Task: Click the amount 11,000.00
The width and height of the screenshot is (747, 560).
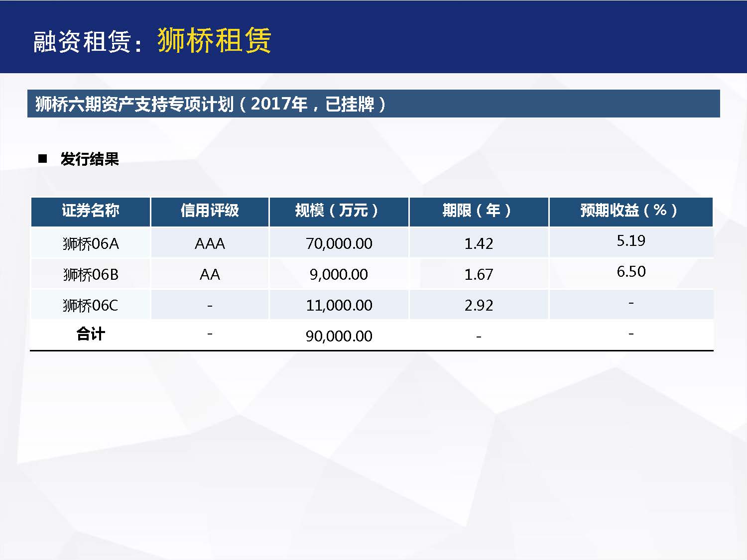Action: click(x=339, y=305)
